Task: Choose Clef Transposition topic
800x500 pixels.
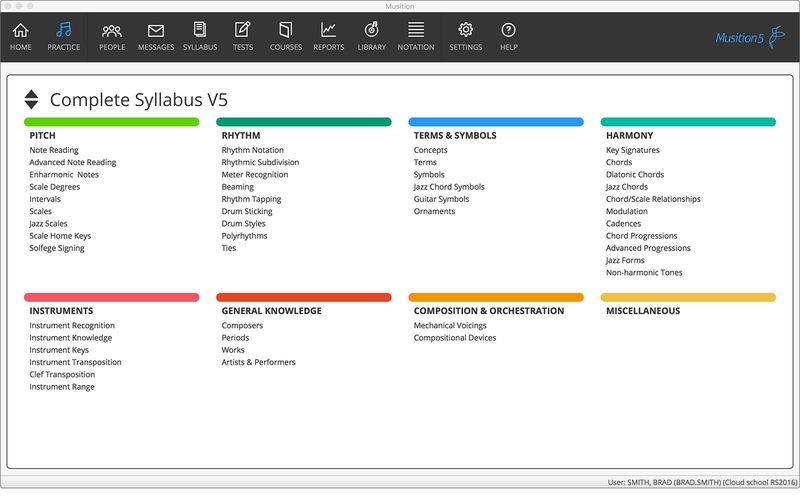Action: [x=62, y=374]
